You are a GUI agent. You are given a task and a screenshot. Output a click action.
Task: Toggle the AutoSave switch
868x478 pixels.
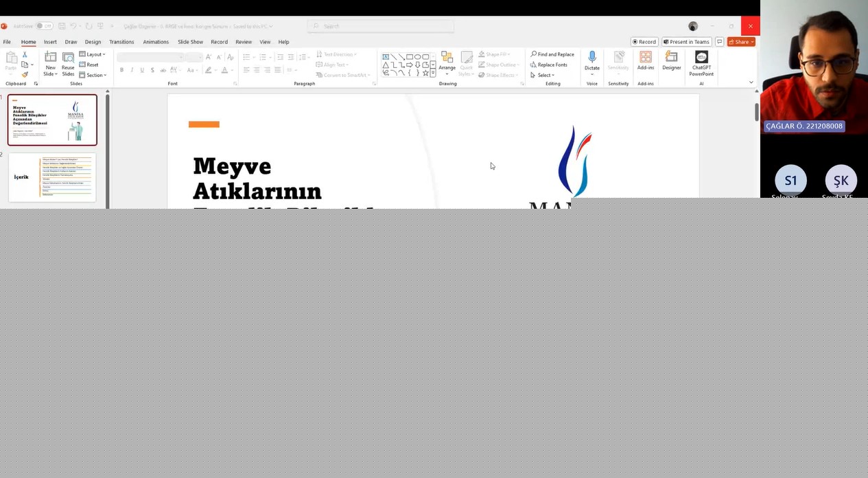point(44,26)
